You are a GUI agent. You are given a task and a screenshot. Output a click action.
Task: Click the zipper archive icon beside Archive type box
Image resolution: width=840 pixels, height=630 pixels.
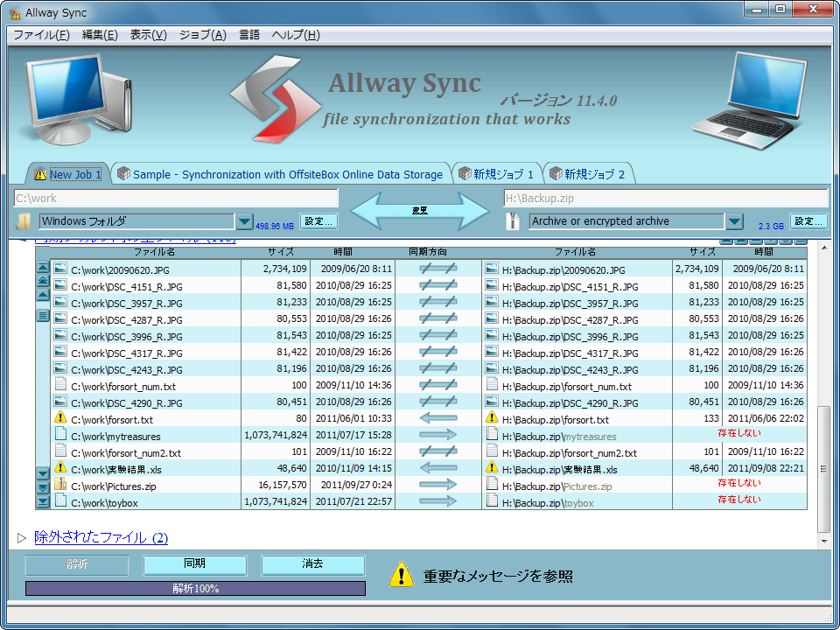coord(513,221)
